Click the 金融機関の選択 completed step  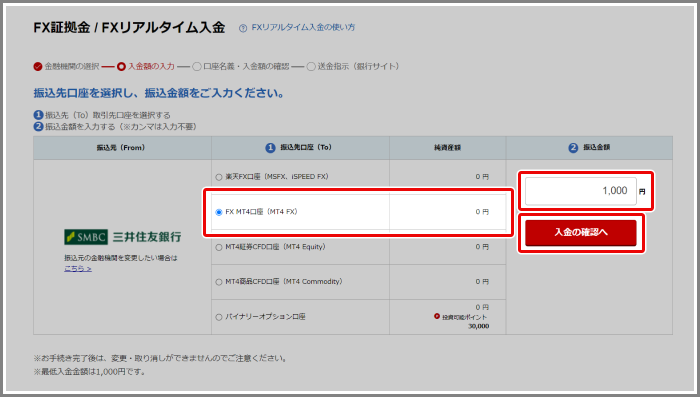66,67
